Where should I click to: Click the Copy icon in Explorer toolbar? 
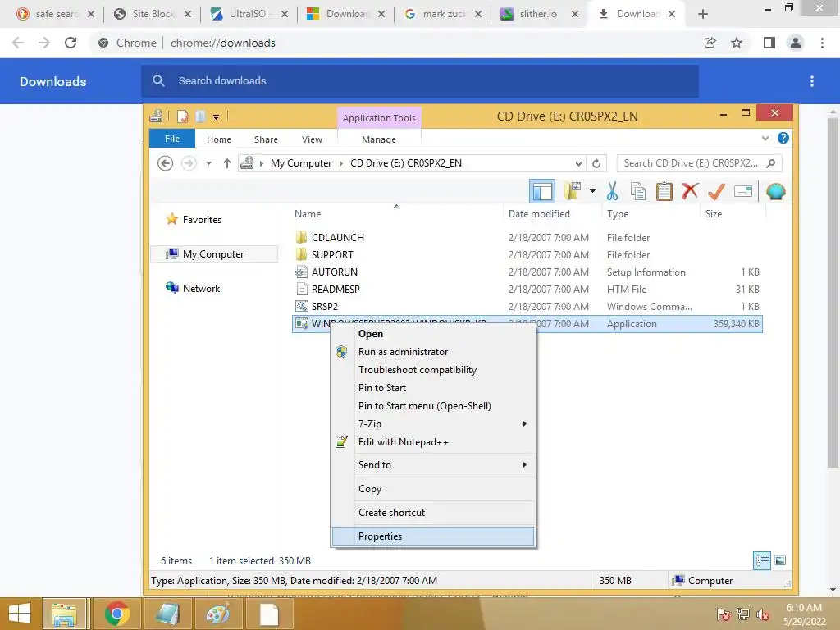tap(638, 191)
